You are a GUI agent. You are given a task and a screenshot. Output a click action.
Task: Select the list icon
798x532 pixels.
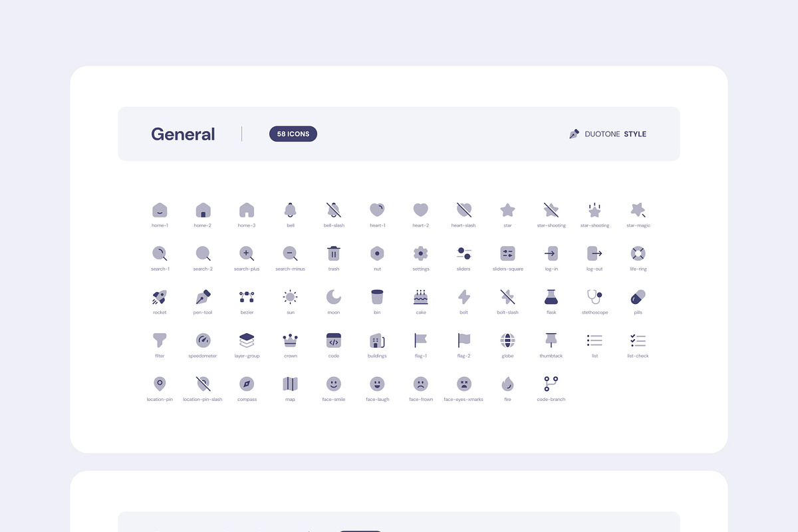[595, 340]
